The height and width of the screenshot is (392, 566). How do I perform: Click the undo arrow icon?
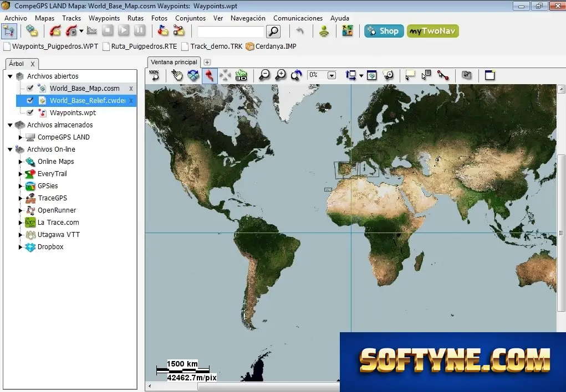299,32
